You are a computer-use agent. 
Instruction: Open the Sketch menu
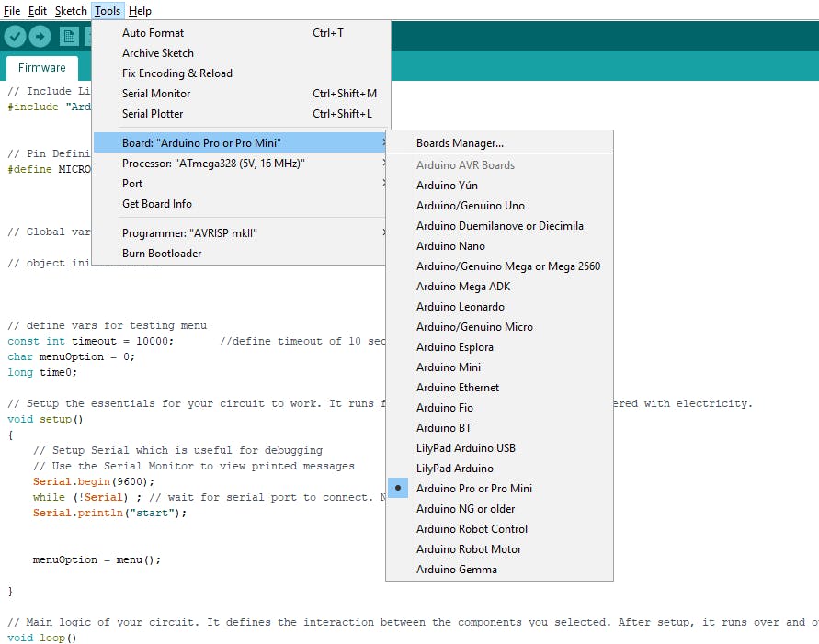tap(71, 11)
